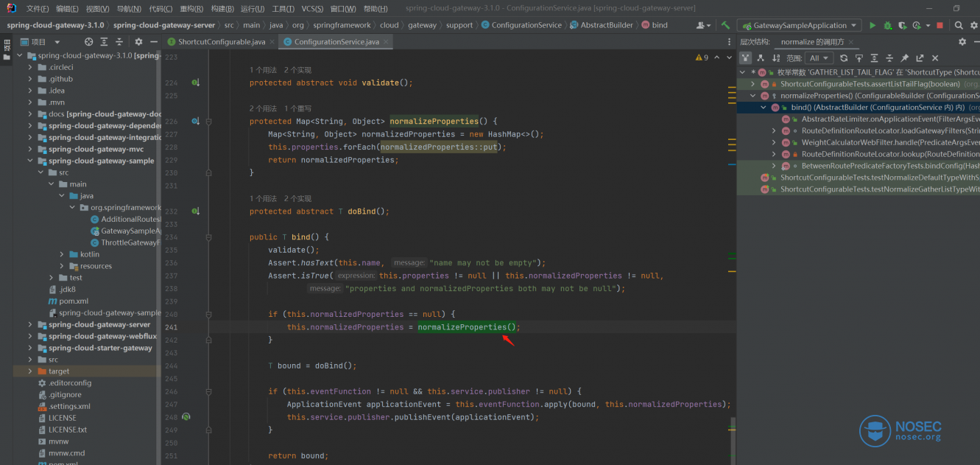
Task: Open the 代码(C) menu
Action: 161,9
